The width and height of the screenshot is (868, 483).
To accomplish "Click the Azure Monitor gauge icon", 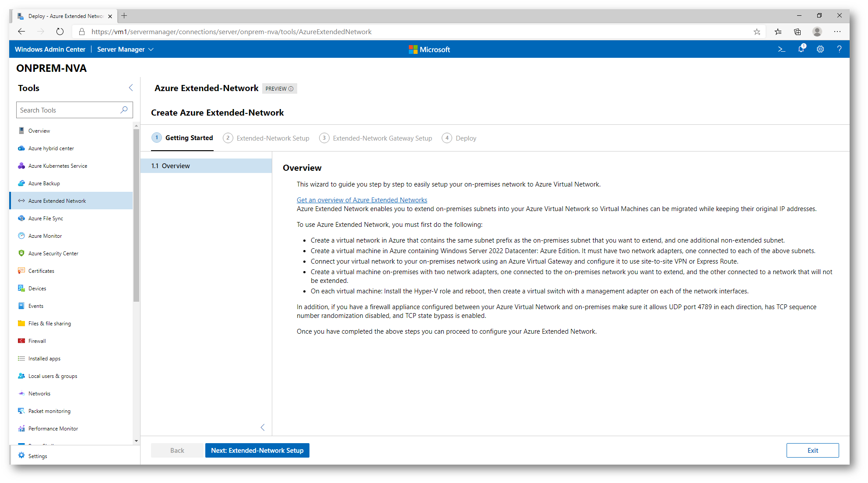I will click(x=21, y=236).
